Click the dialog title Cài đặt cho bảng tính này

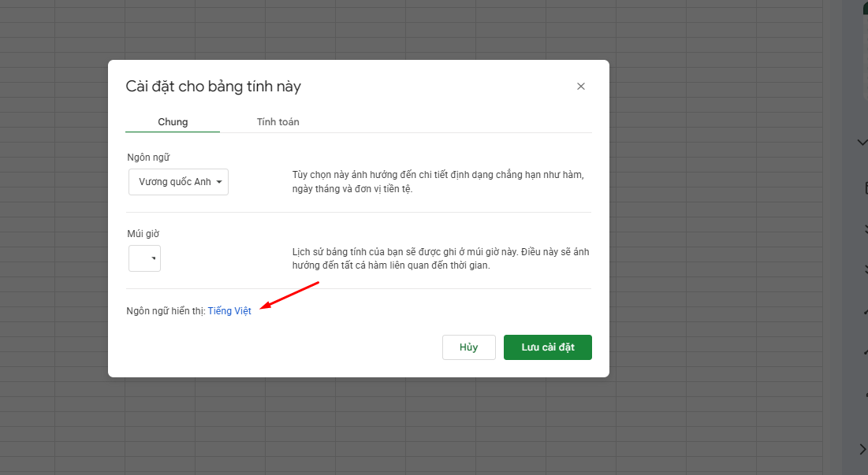(x=213, y=87)
